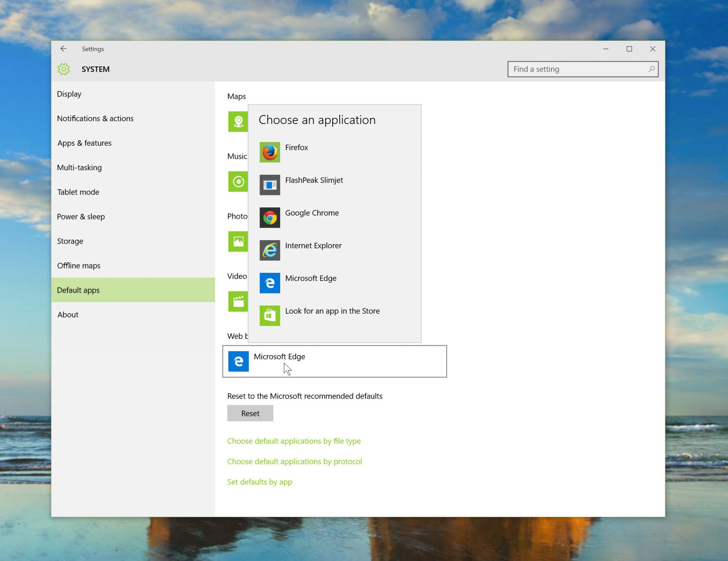
Task: Open Notifications and actions settings
Action: [95, 118]
